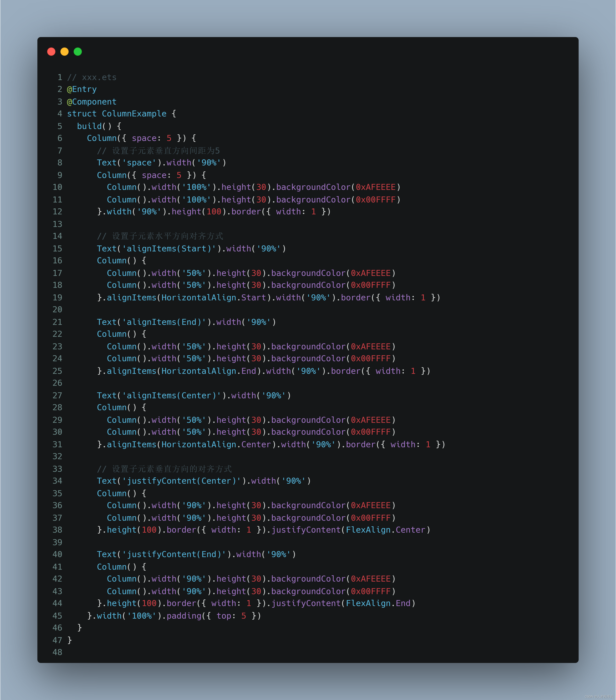Click 'alignItems(Center)' string on line 27

[172, 395]
